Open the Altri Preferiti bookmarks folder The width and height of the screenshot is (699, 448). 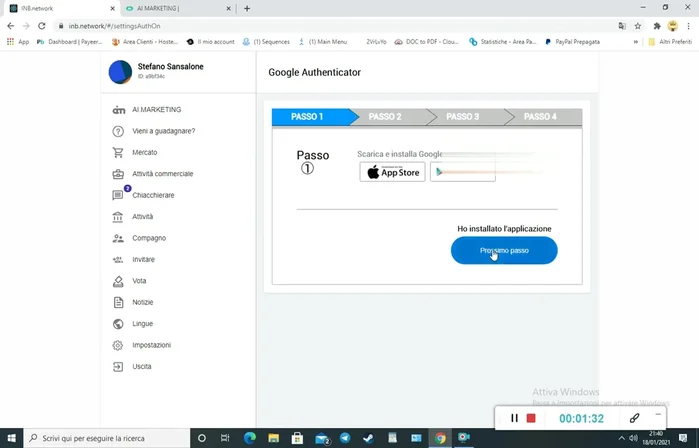click(670, 42)
